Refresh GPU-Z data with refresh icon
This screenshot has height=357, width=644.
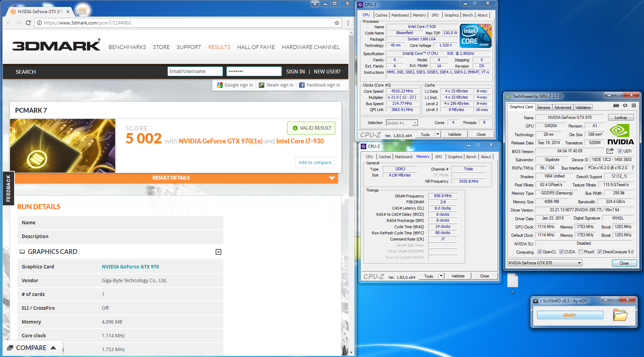pos(625,105)
